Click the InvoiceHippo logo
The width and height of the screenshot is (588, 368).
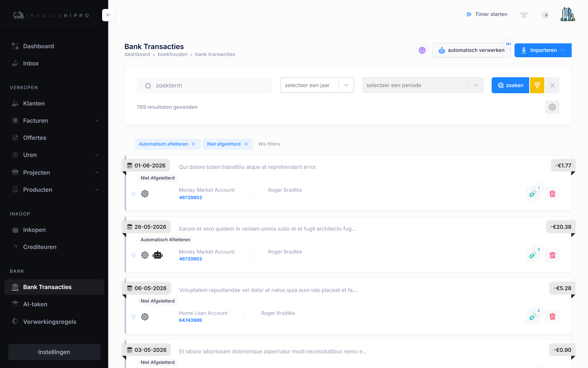(x=51, y=15)
